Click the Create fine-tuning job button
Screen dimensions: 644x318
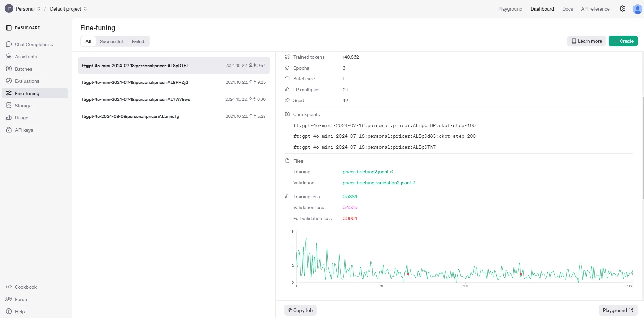(x=623, y=41)
